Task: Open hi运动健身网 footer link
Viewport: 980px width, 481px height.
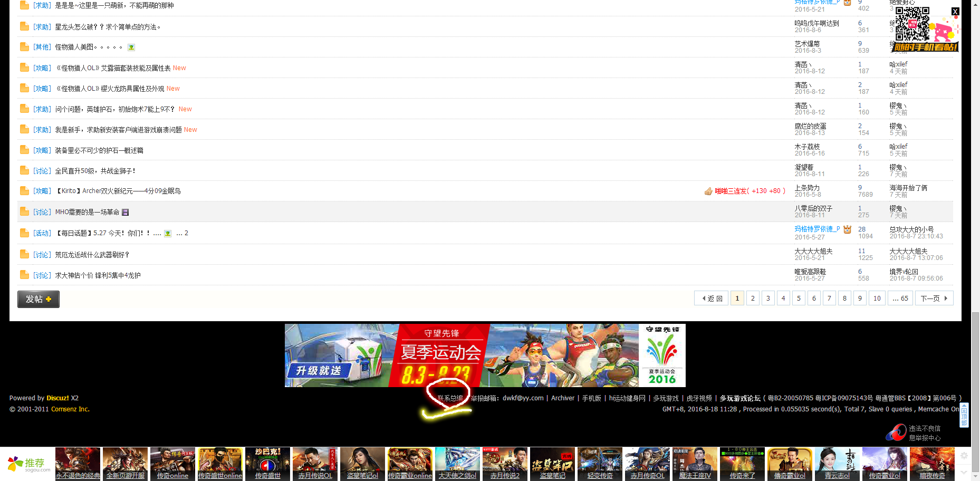Action: (628, 398)
